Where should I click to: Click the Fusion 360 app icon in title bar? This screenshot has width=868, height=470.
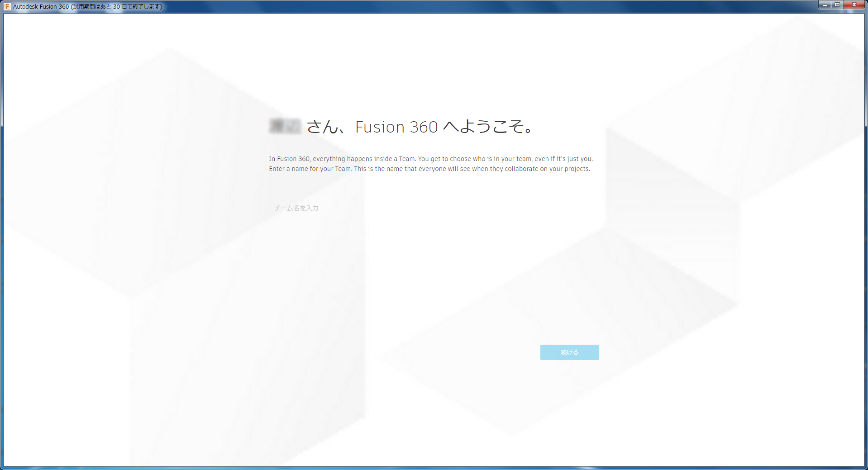tap(7, 7)
